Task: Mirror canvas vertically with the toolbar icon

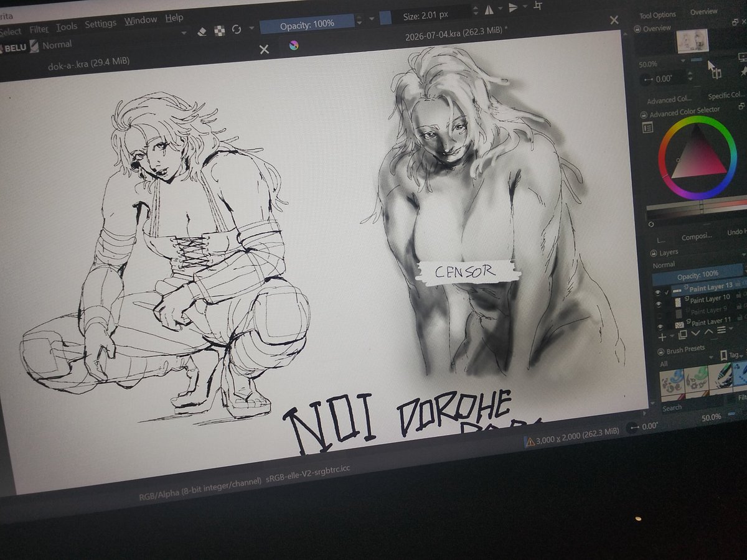Action: [x=514, y=7]
